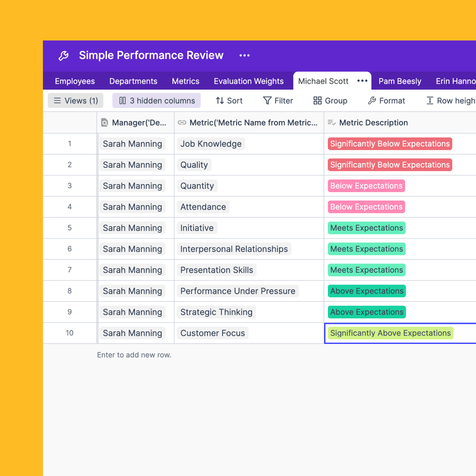The height and width of the screenshot is (476, 476).
Task: Open the Pam Beesly tab
Action: 400,81
